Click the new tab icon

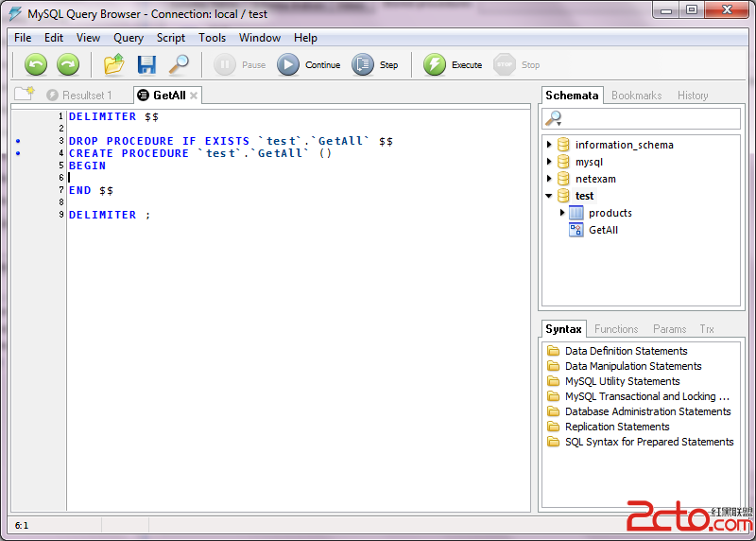pos(25,94)
